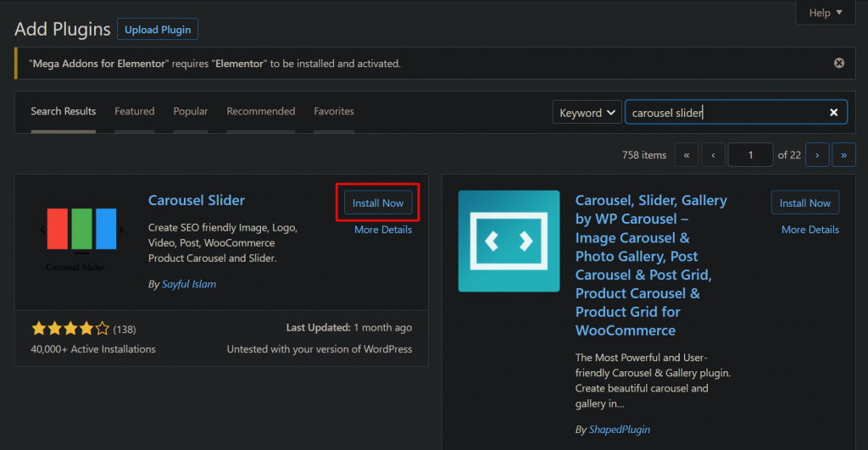Open the Carousel Slider title link

coord(197,200)
